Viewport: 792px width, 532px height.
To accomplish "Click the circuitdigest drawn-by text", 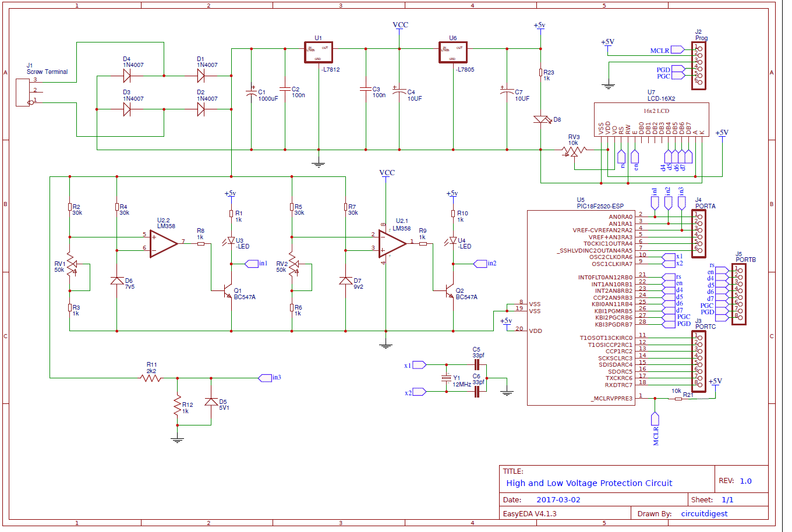I will point(705,513).
